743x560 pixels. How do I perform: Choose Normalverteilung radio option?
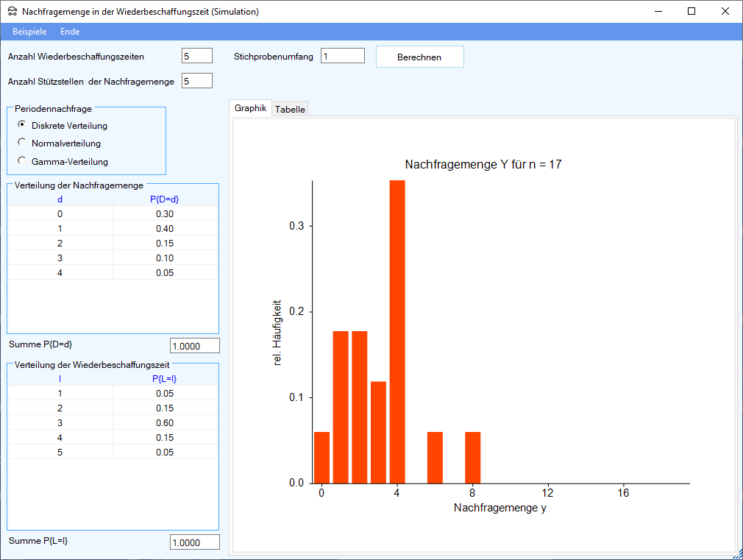pos(22,143)
